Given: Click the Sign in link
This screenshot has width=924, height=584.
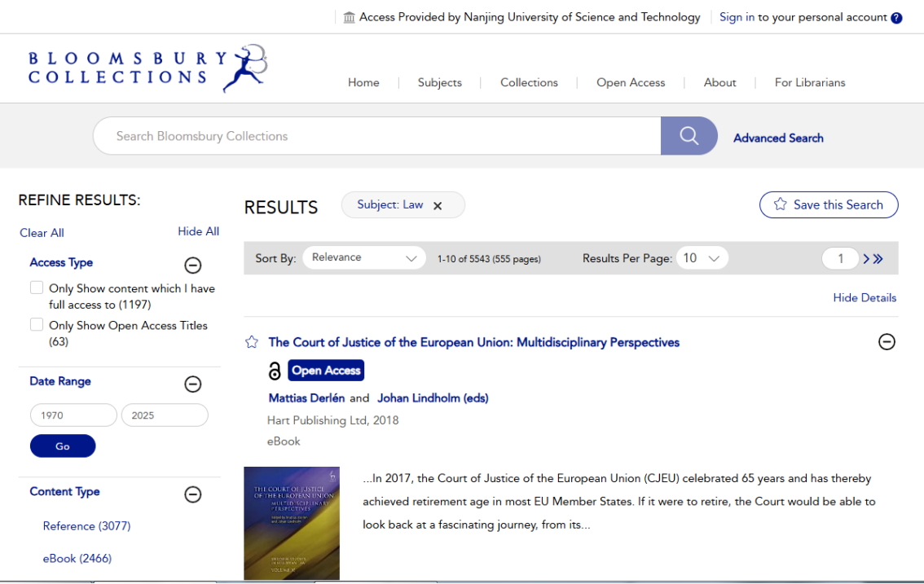Looking at the screenshot, I should [x=737, y=17].
